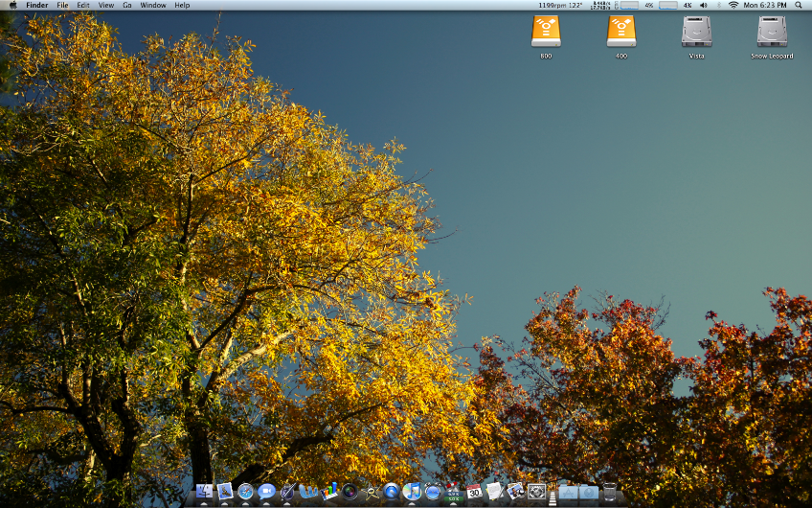Select the Vista hard drive icon
This screenshot has width=812, height=508.
tap(696, 33)
